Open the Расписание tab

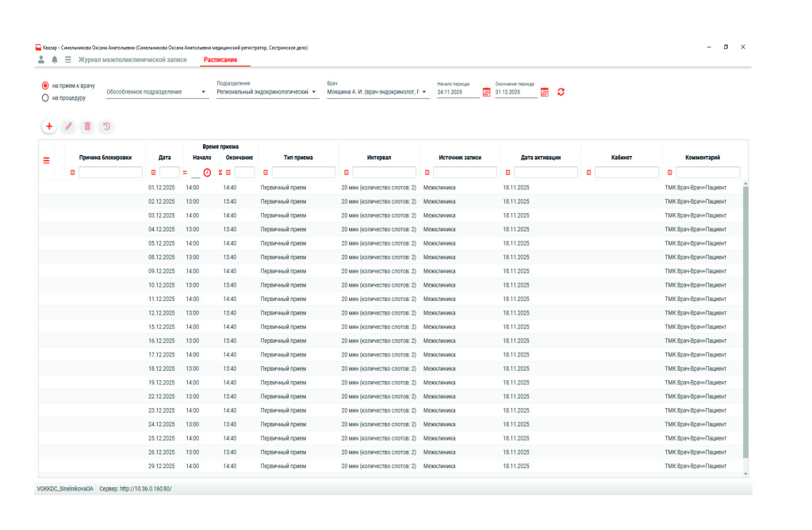220,59
